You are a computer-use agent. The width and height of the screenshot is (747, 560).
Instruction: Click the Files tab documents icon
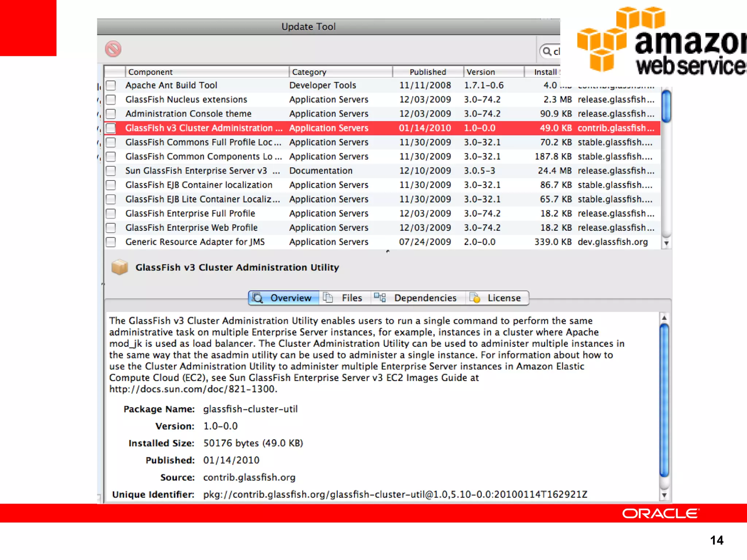(x=328, y=298)
